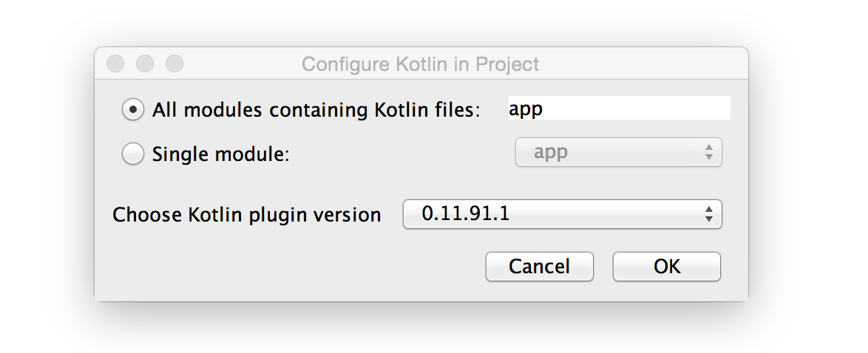The width and height of the screenshot is (868, 353).
Task: Click the dialog's close window button
Action: coord(115,64)
